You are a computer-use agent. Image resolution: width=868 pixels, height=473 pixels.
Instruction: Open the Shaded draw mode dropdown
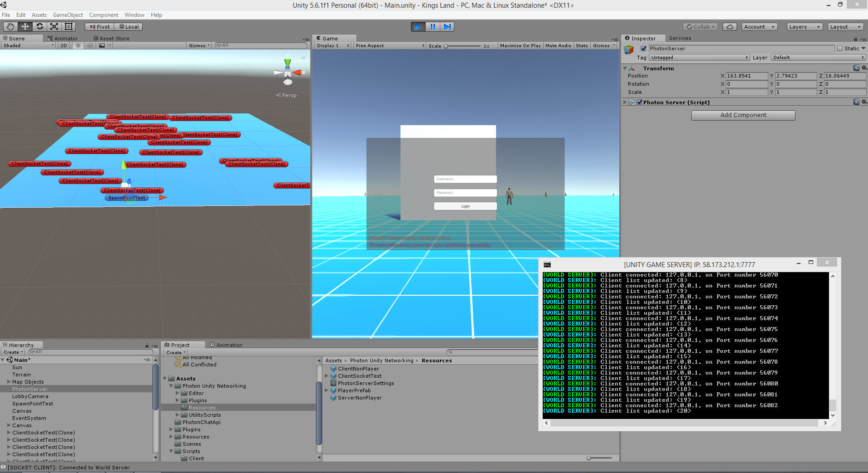pyautogui.click(x=28, y=45)
